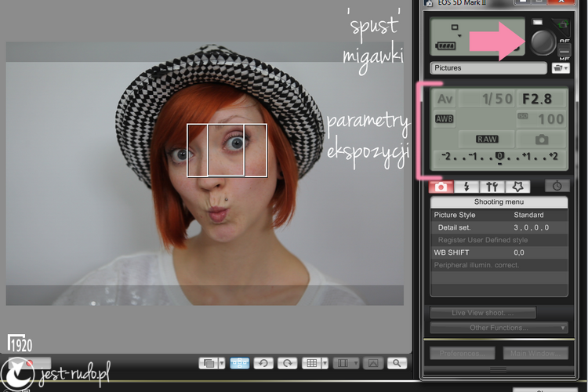Click the Pictures folder name field

(x=488, y=68)
